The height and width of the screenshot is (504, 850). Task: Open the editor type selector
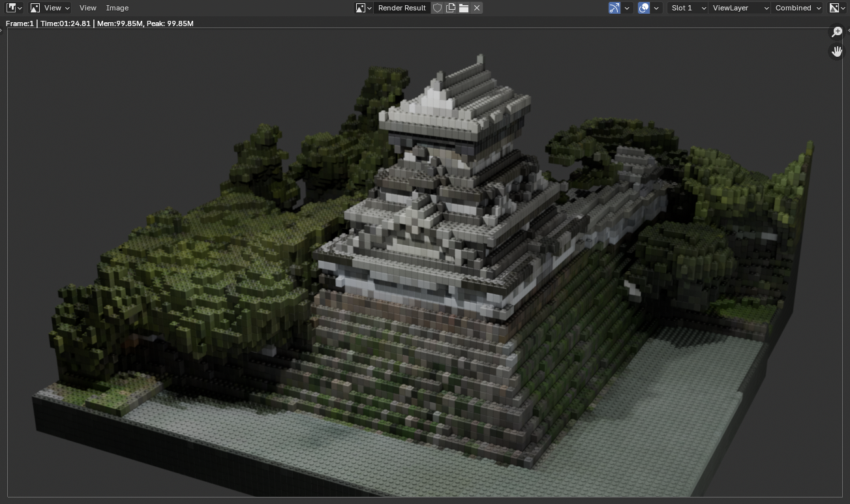14,8
